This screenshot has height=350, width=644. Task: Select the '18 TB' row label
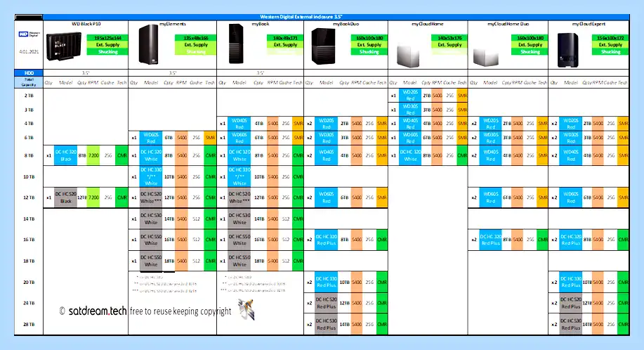click(29, 261)
